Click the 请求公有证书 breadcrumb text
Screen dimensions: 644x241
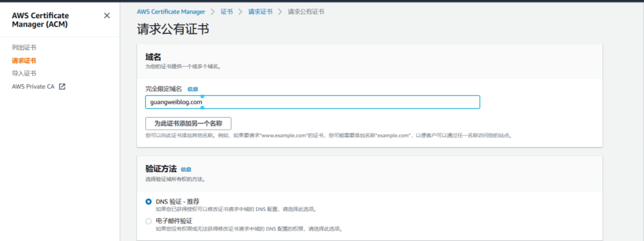(306, 11)
